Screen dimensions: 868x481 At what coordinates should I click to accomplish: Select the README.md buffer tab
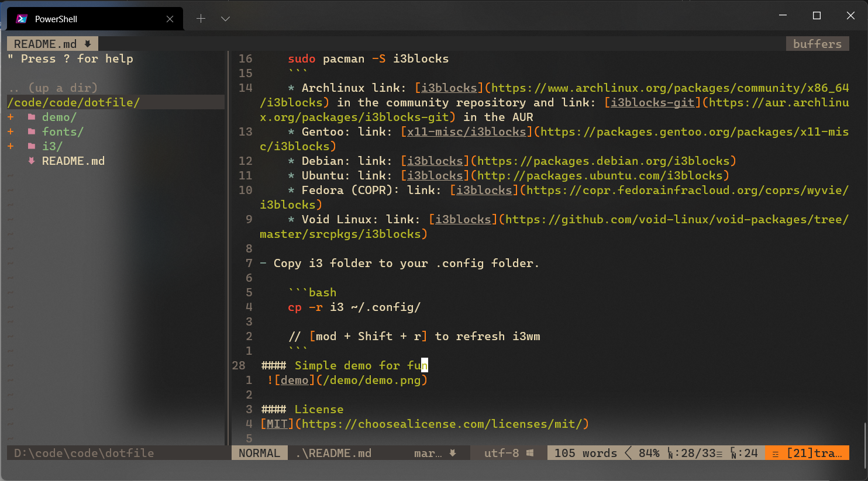point(52,44)
